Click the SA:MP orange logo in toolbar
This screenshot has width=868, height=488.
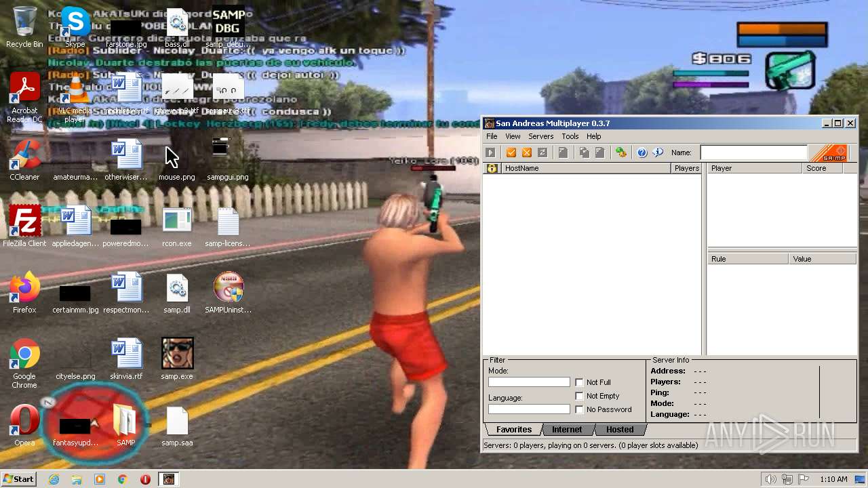(829, 153)
